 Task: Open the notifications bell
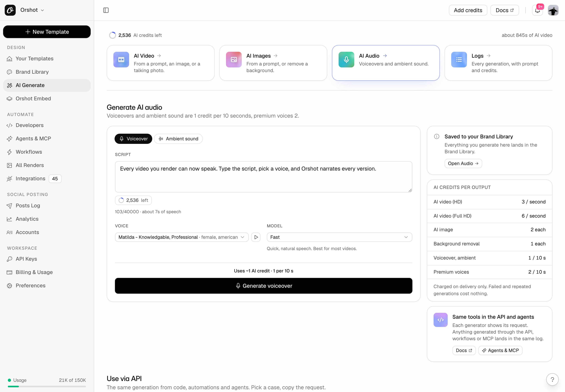537,10
